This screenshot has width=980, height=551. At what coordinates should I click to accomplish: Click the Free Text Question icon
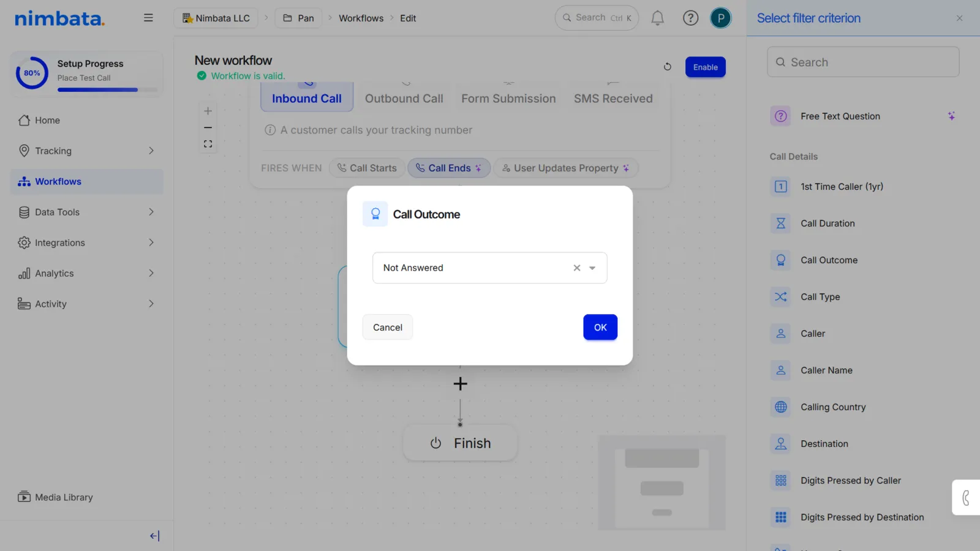click(x=780, y=116)
